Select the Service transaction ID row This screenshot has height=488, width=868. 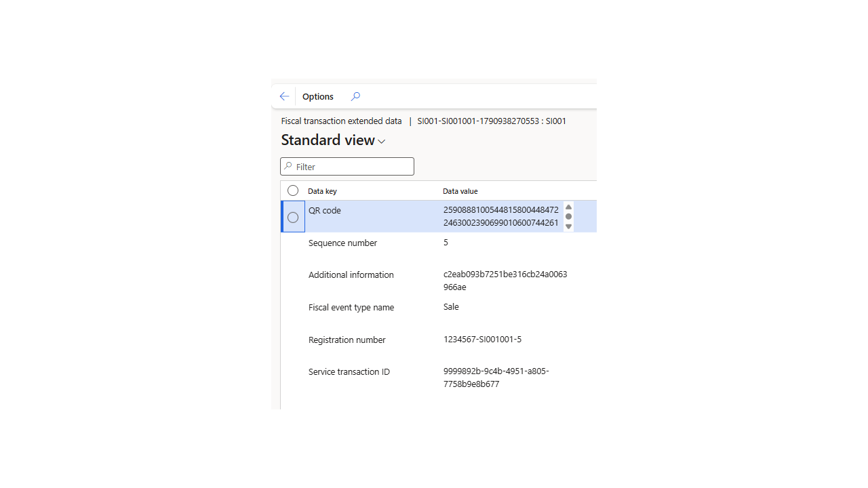click(439, 378)
